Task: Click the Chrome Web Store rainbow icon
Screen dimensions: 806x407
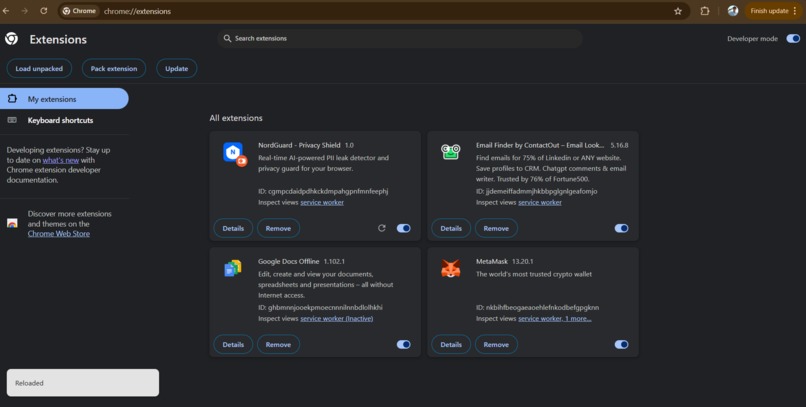Action: (12, 223)
